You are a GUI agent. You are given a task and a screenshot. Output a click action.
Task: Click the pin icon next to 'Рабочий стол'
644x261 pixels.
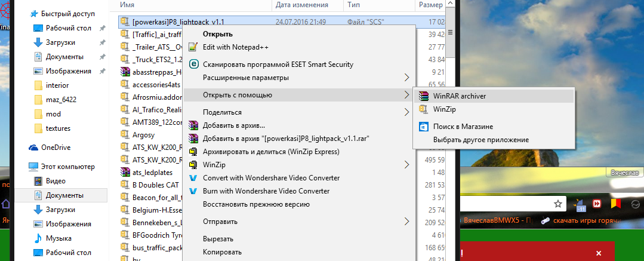pos(102,28)
